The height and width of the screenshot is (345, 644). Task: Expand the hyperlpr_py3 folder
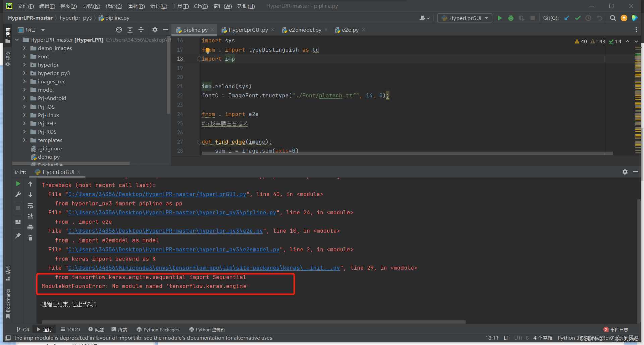24,73
